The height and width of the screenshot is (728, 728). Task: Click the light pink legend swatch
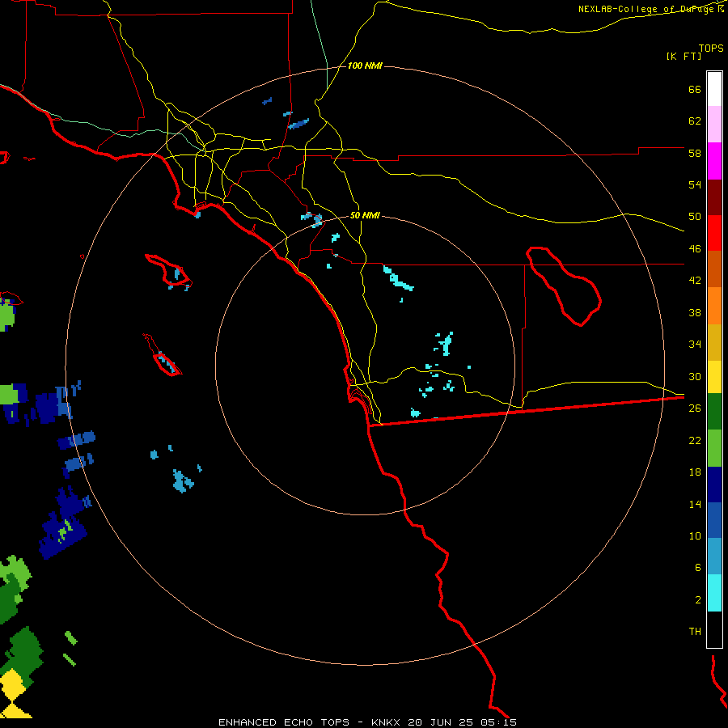tap(714, 124)
